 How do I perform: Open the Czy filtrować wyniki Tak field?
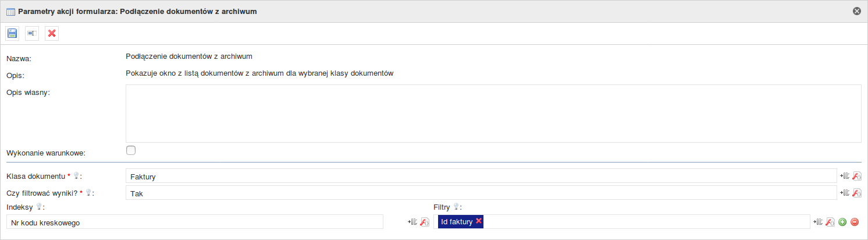[481, 193]
